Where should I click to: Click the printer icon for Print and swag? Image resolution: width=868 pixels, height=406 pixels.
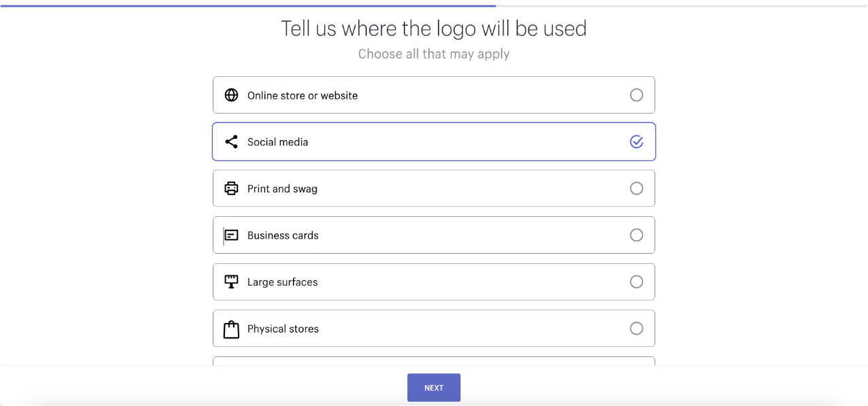coord(231,188)
